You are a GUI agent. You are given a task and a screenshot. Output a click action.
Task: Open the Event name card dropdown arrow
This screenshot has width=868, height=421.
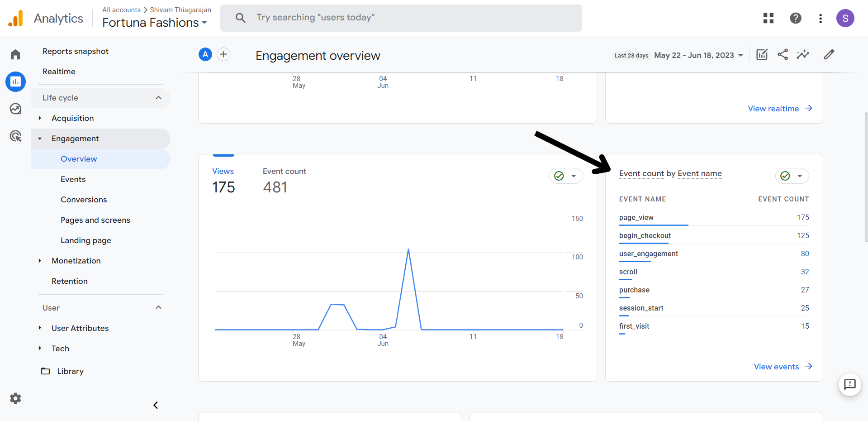click(800, 176)
